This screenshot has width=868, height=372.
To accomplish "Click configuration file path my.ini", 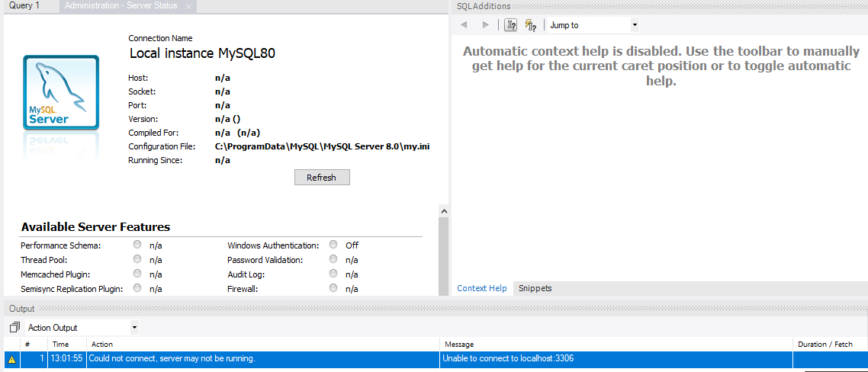I will coord(322,146).
